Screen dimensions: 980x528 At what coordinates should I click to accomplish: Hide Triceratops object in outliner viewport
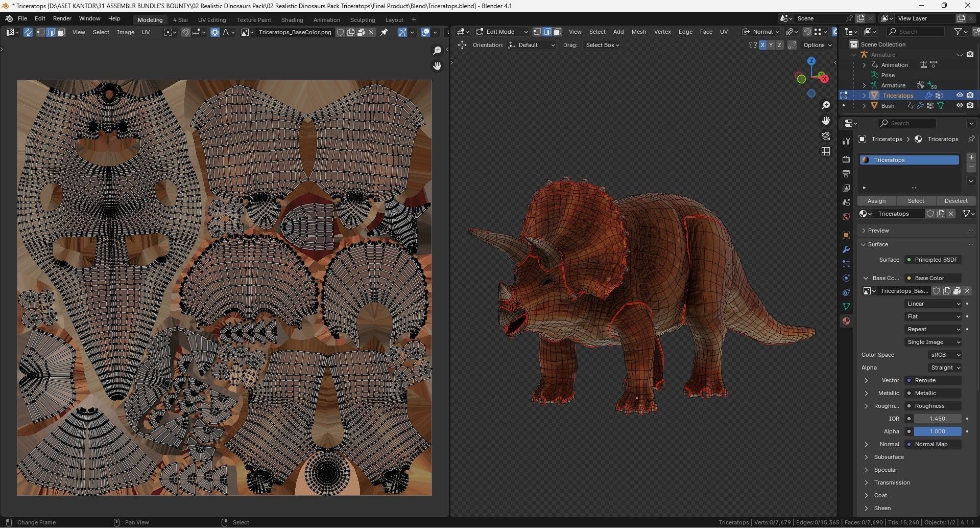pos(960,95)
